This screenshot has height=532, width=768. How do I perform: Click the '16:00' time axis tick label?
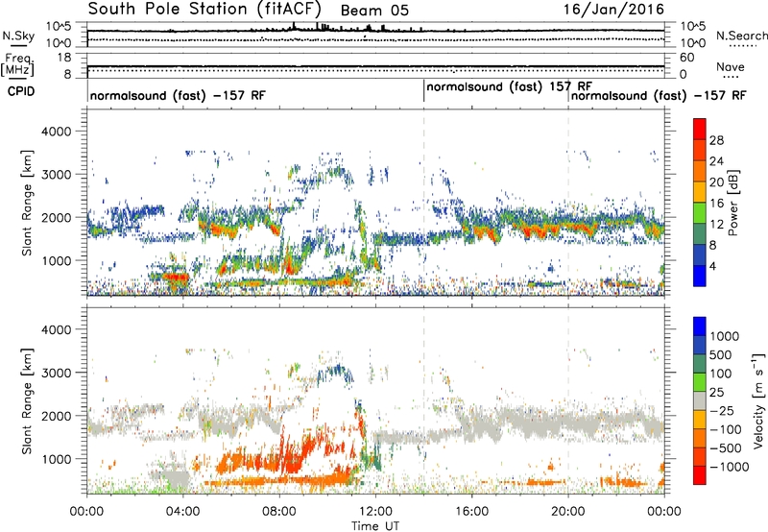point(471,512)
